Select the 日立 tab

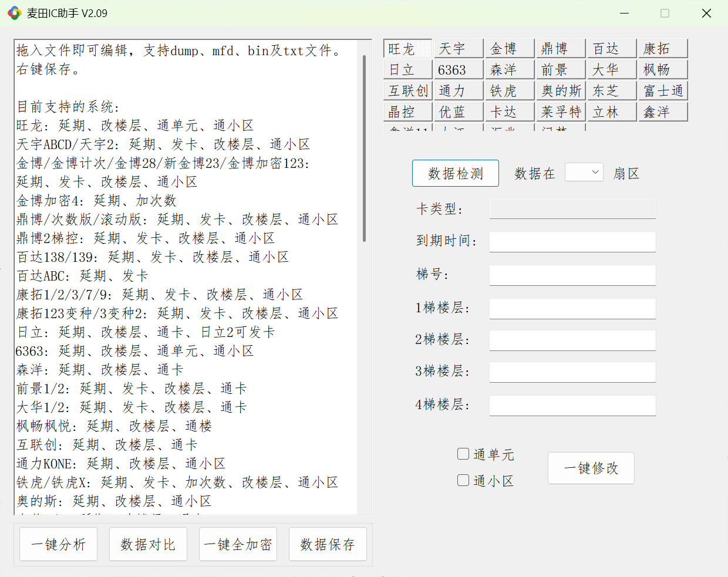pyautogui.click(x=407, y=70)
